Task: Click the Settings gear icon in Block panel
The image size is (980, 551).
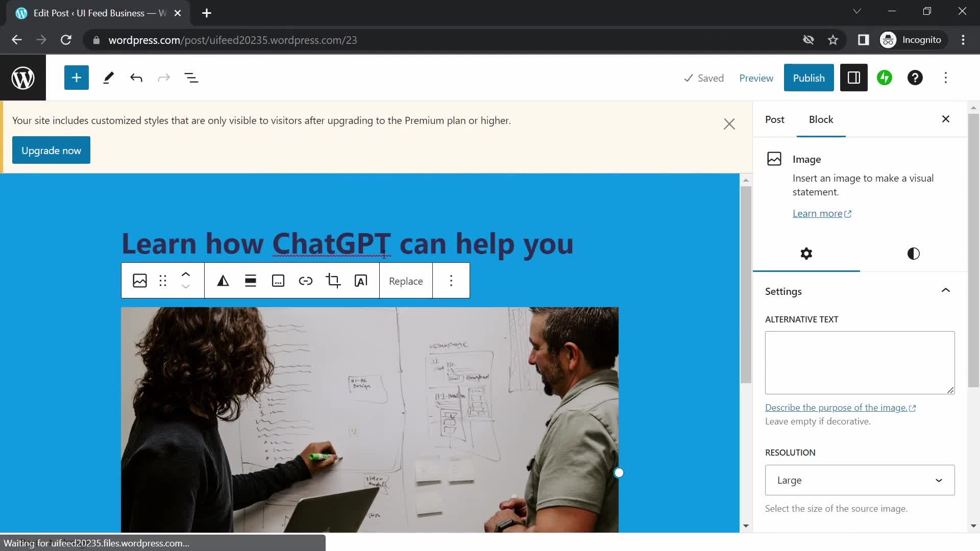Action: pos(806,254)
